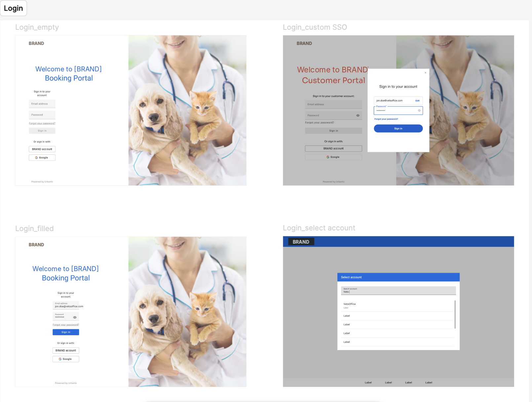The image size is (532, 402).
Task: Click the vet photo in Login_empty frame
Action: pos(187,110)
